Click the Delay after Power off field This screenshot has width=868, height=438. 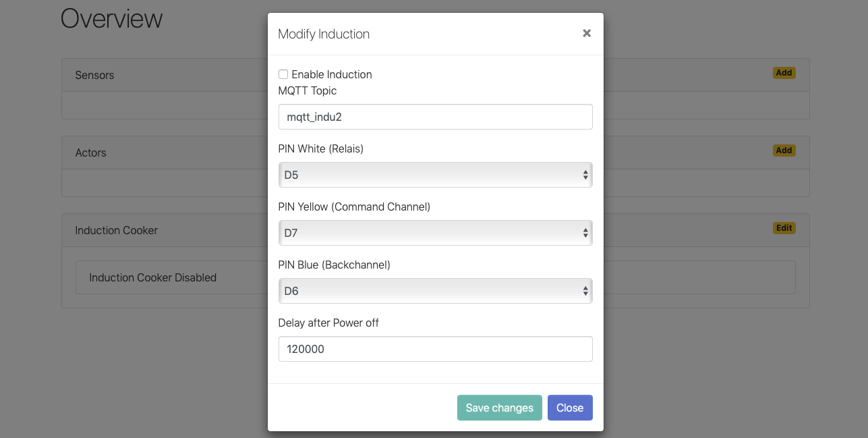(x=435, y=349)
